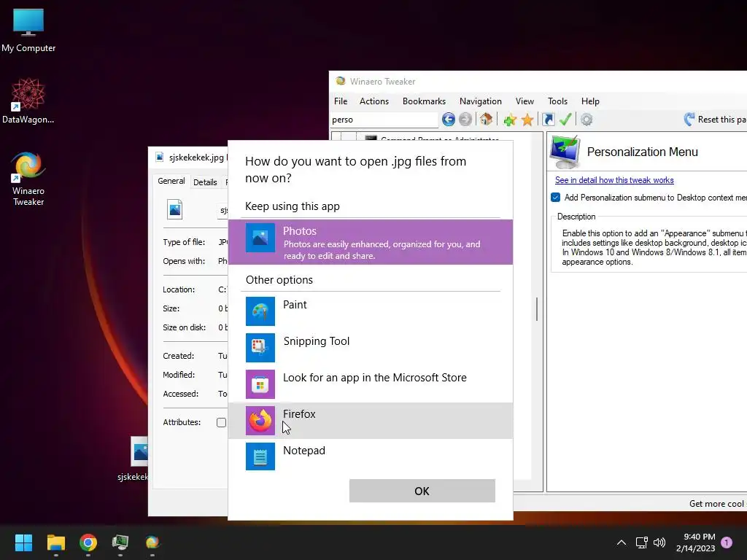The image size is (747, 560).
Task: Select Look for an app in the Microsoft Store
Action: point(371,384)
